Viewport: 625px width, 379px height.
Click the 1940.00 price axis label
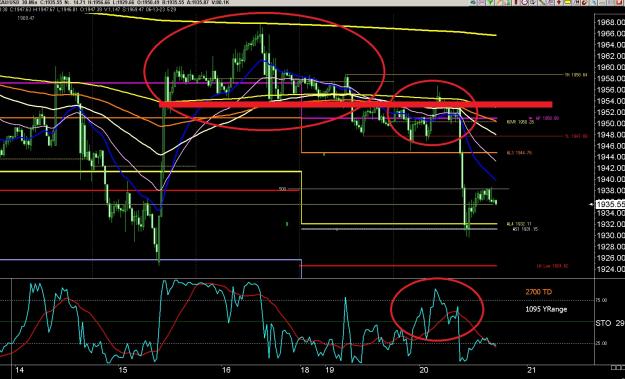coord(611,179)
